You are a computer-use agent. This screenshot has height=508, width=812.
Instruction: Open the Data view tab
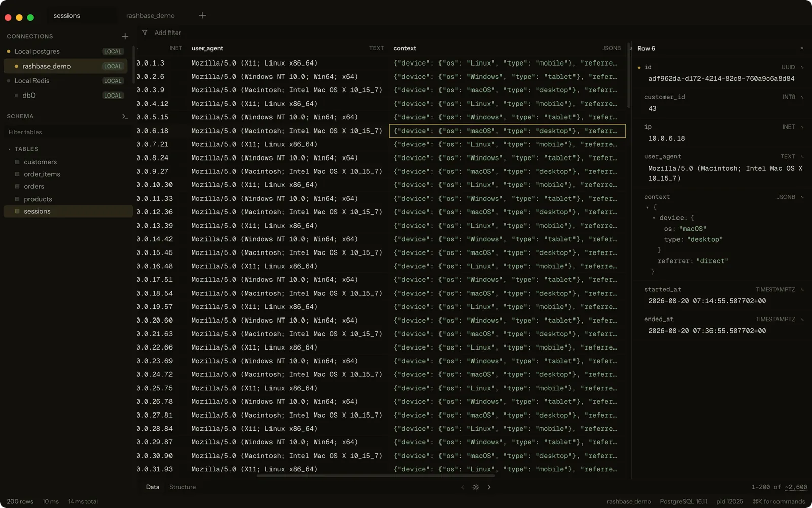153,487
